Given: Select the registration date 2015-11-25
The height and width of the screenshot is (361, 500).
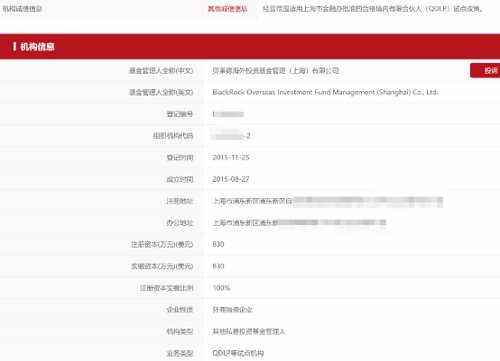Looking at the screenshot, I should point(231,157).
